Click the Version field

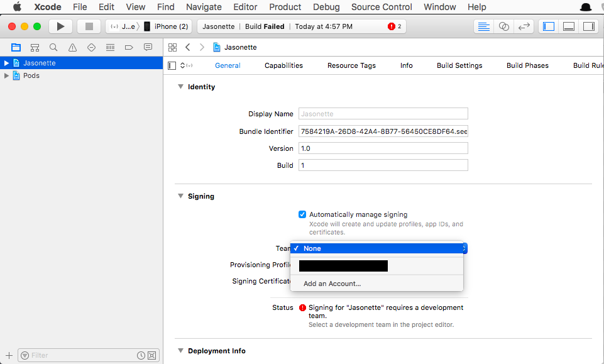pyautogui.click(x=383, y=148)
